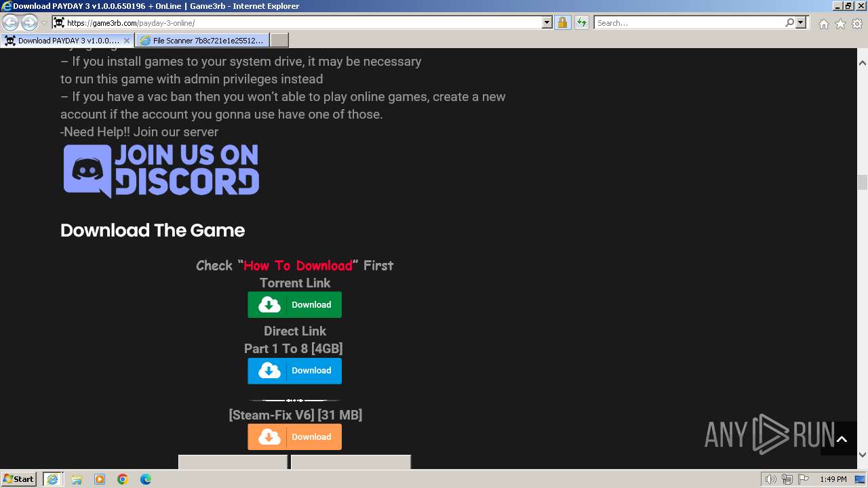Screen dimensions: 868x488
Task: Click the page scrollbar down arrow
Action: (x=863, y=455)
